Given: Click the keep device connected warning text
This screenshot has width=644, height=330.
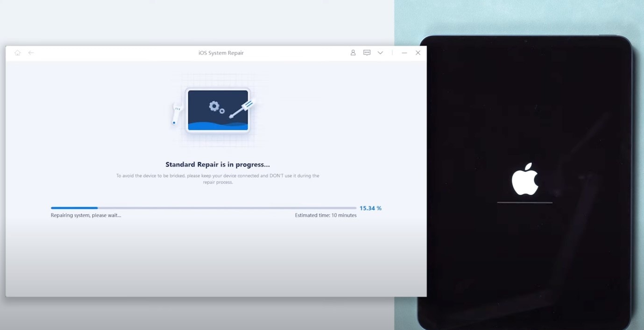Looking at the screenshot, I should tap(218, 179).
